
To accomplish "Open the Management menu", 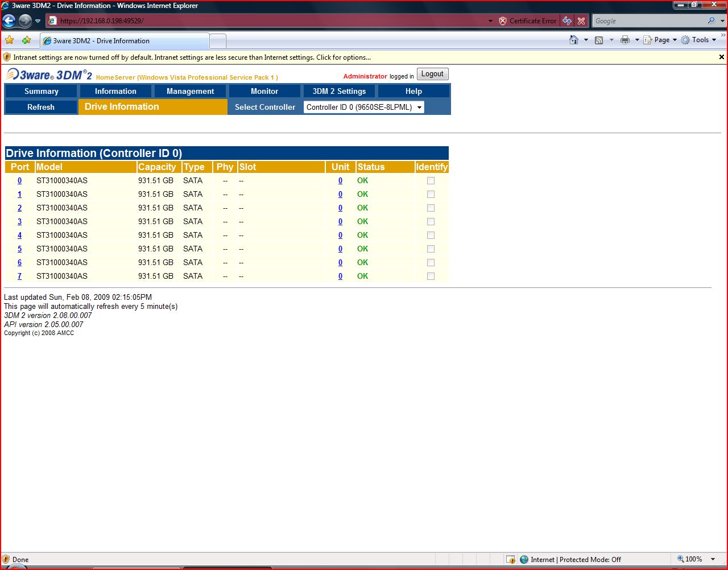I will tap(190, 91).
